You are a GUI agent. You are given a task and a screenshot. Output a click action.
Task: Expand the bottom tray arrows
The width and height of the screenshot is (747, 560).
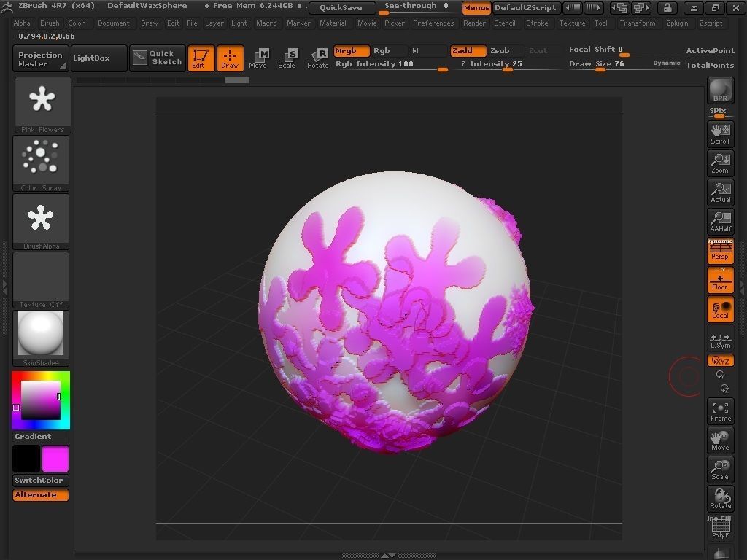click(389, 555)
